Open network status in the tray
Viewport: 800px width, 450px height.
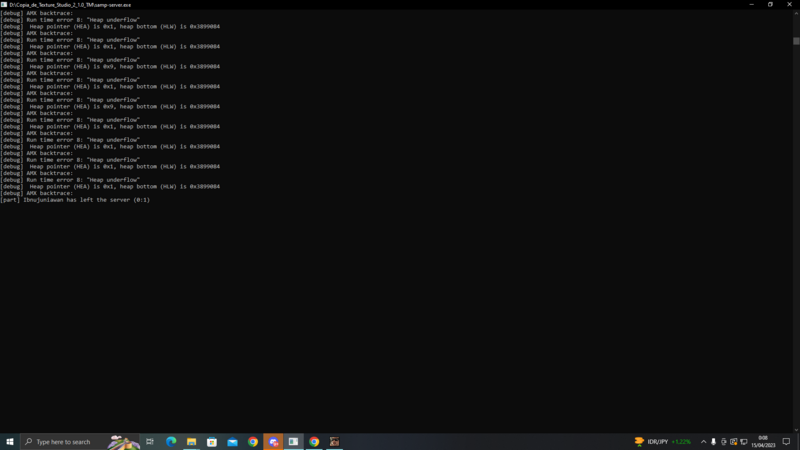[744, 442]
